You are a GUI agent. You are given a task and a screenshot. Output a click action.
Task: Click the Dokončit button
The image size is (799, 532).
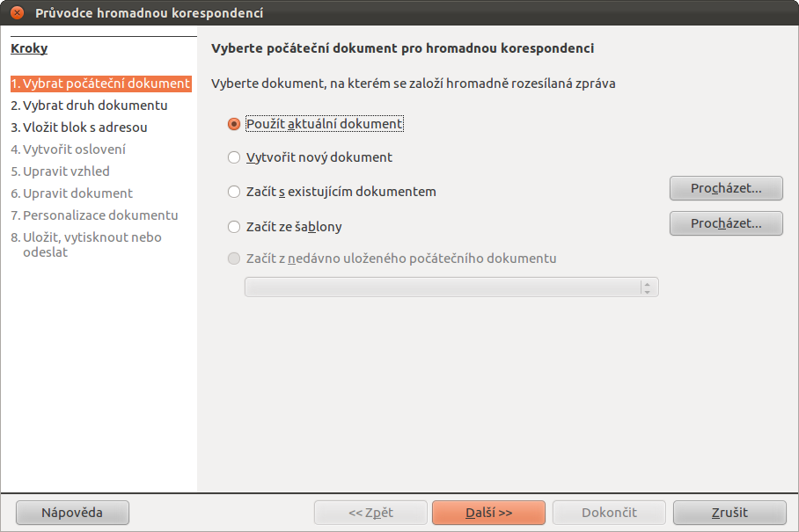[x=609, y=513]
